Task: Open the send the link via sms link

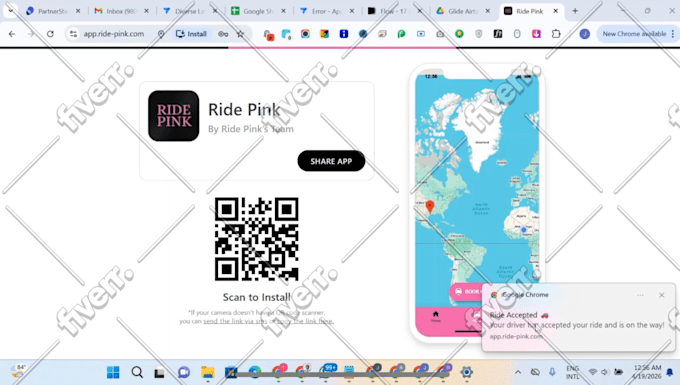Action: [235, 321]
